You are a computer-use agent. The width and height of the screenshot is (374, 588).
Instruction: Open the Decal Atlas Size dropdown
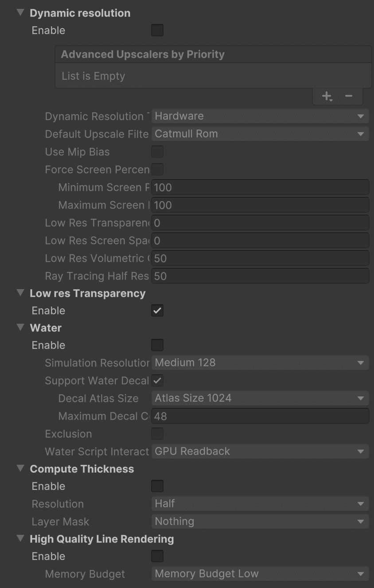260,398
